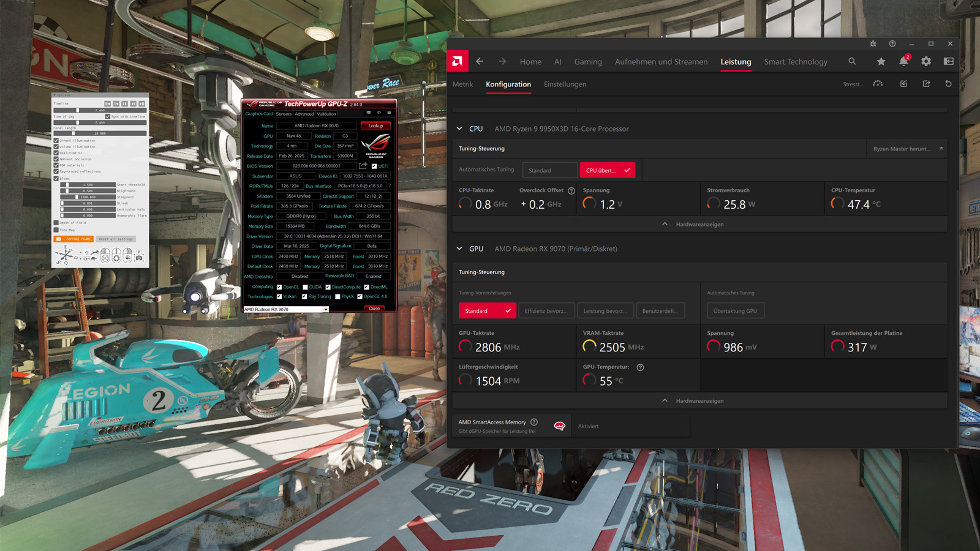Click the Lookup button in GPU-Z
The width and height of the screenshot is (980, 551).
[375, 126]
